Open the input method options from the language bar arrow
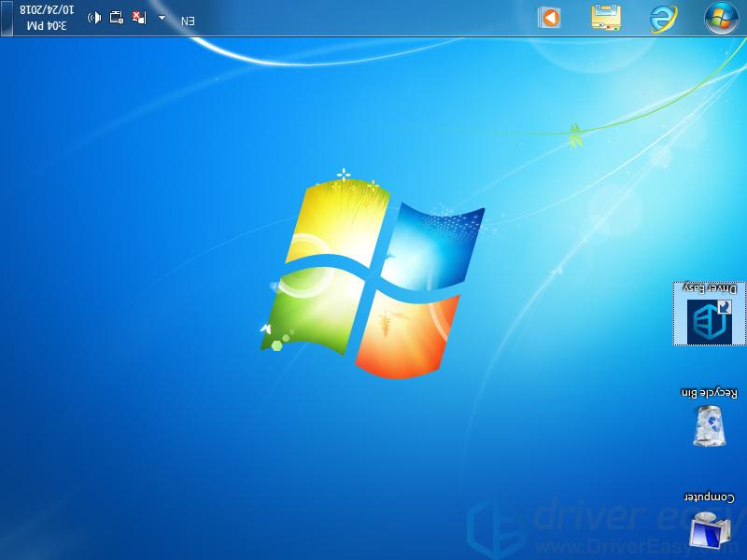 162,16
